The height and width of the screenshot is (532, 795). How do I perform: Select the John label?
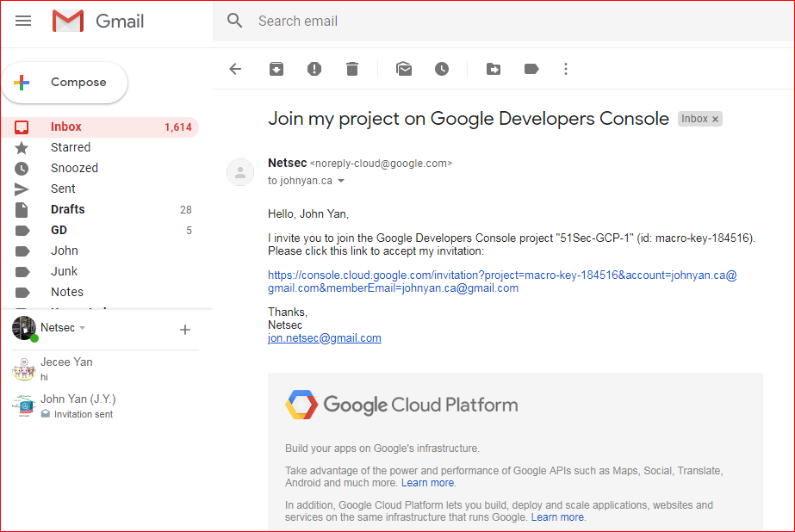click(100, 251)
